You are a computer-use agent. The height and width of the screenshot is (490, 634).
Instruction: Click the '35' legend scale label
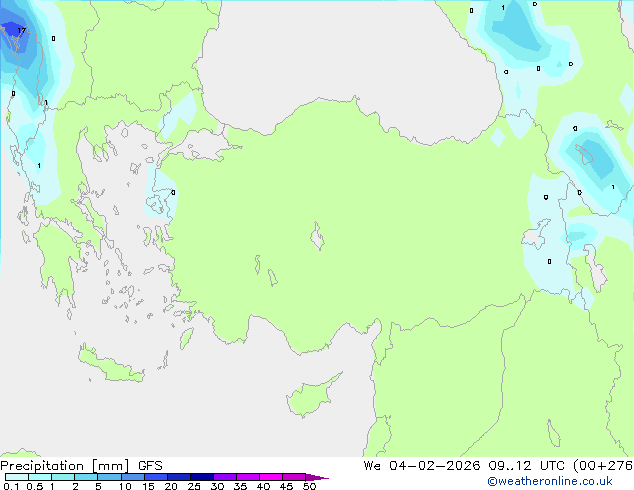tap(240, 486)
